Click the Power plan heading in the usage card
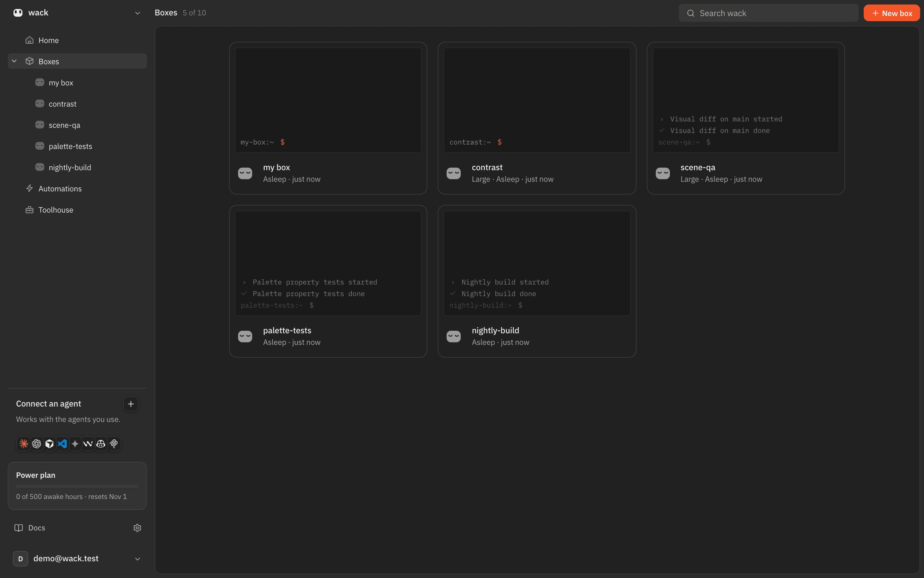 point(36,475)
